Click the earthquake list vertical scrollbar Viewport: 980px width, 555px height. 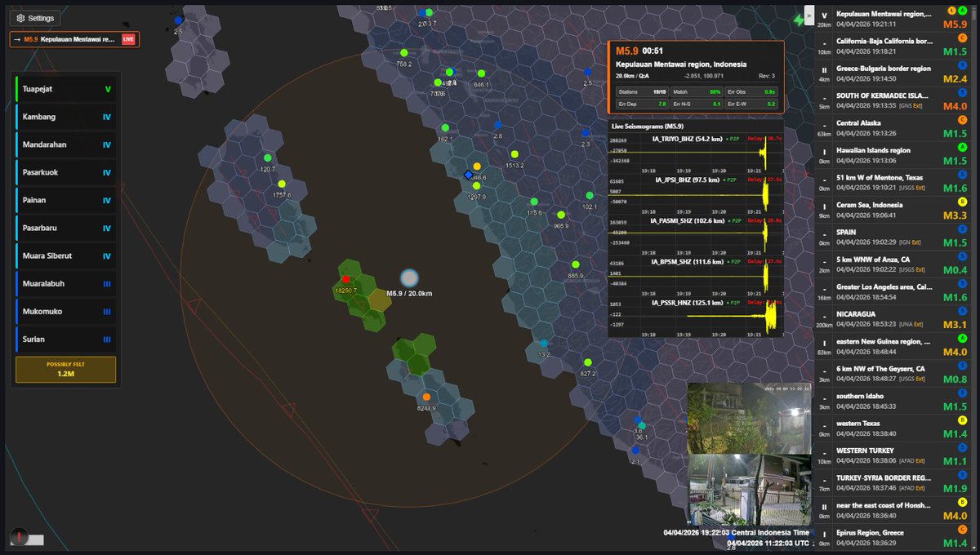tap(976, 277)
